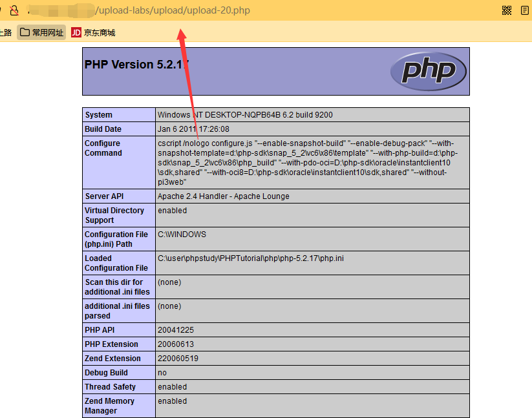Click the Apache 2.4 Handler value
The height and width of the screenshot is (418, 532).
[223, 196]
